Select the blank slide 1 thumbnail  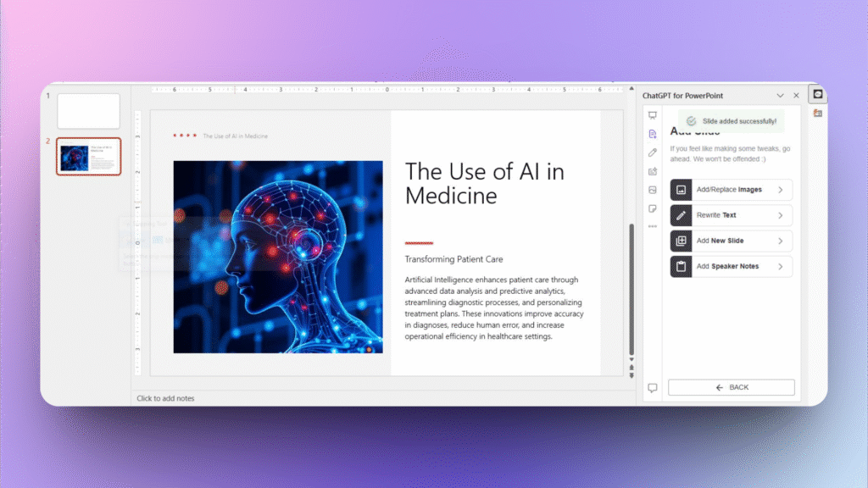coord(88,109)
